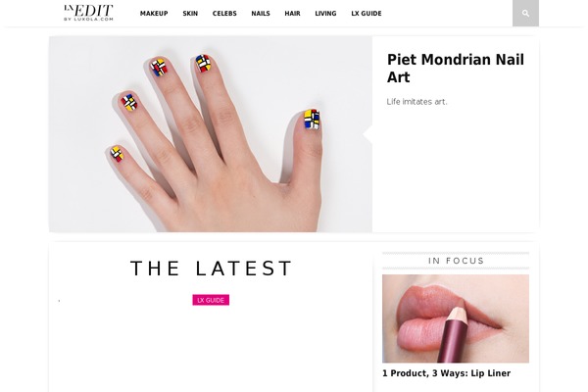Click the IN FOCUS sidebar heading
Viewport: 588px width, 392px height.
pyautogui.click(x=456, y=261)
